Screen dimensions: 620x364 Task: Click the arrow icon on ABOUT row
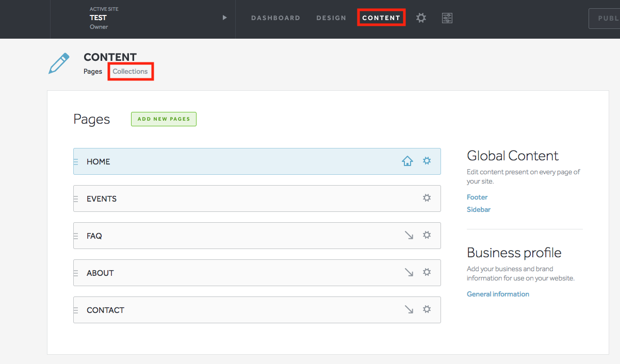click(409, 272)
